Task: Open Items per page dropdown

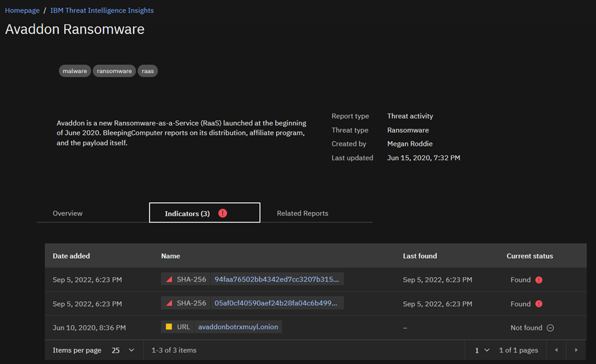Action: pyautogui.click(x=123, y=350)
